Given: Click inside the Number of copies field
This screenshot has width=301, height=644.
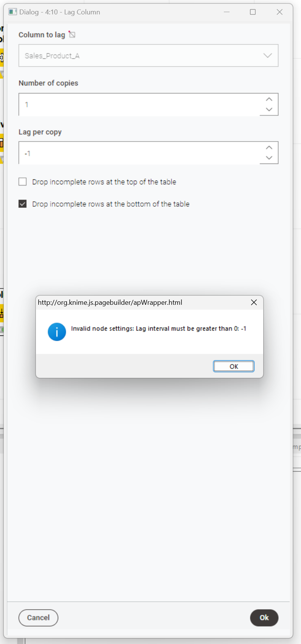Looking at the screenshot, I should (139, 104).
